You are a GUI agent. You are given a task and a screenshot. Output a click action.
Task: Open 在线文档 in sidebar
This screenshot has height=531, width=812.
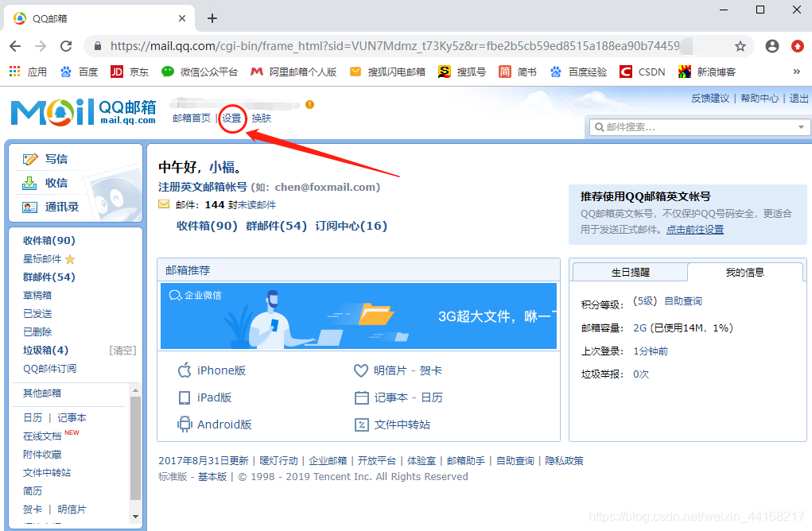pyautogui.click(x=42, y=436)
